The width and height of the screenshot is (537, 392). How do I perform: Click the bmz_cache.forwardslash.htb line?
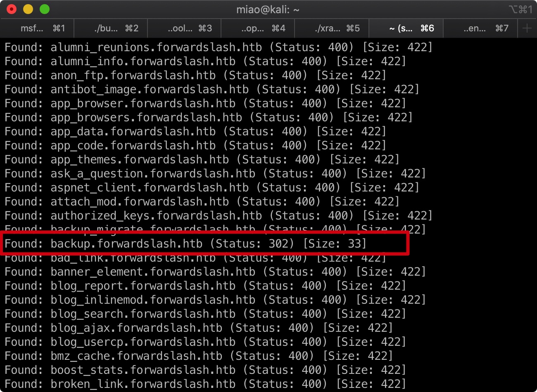tap(199, 356)
